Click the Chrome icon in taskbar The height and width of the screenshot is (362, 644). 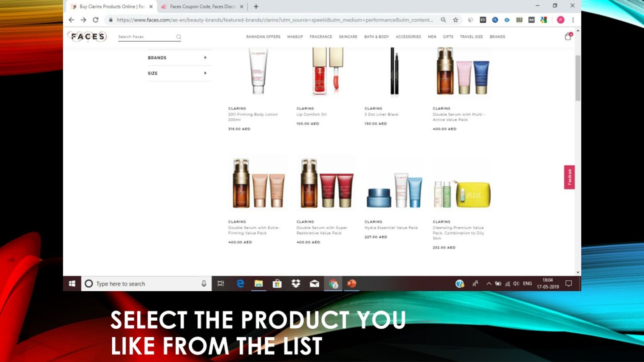tap(333, 284)
